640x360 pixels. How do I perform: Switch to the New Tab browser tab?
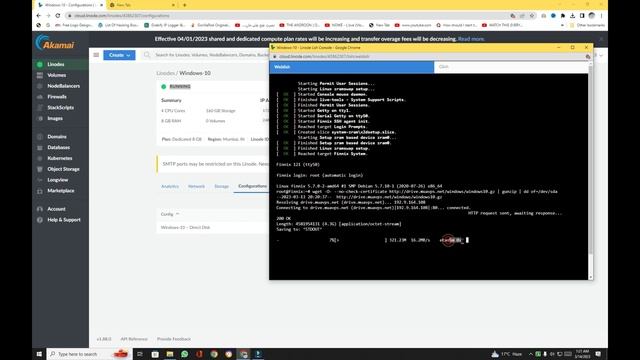[140, 5]
